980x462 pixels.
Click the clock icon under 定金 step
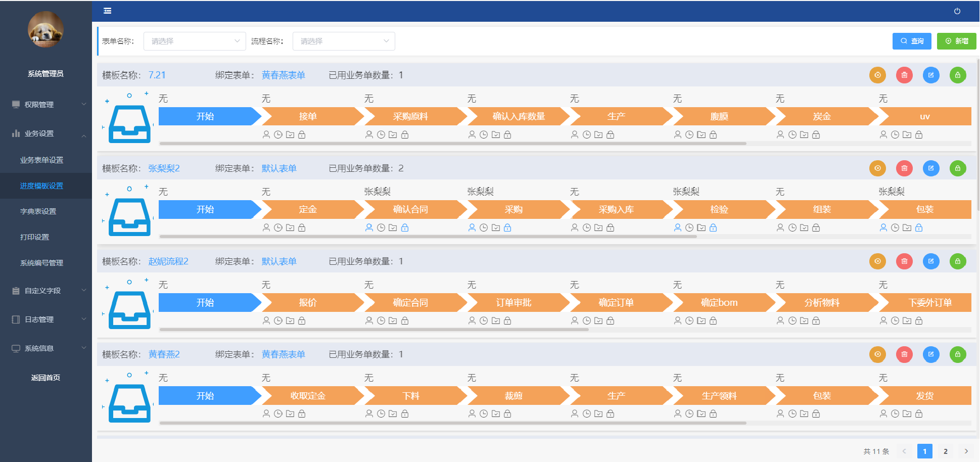[278, 228]
